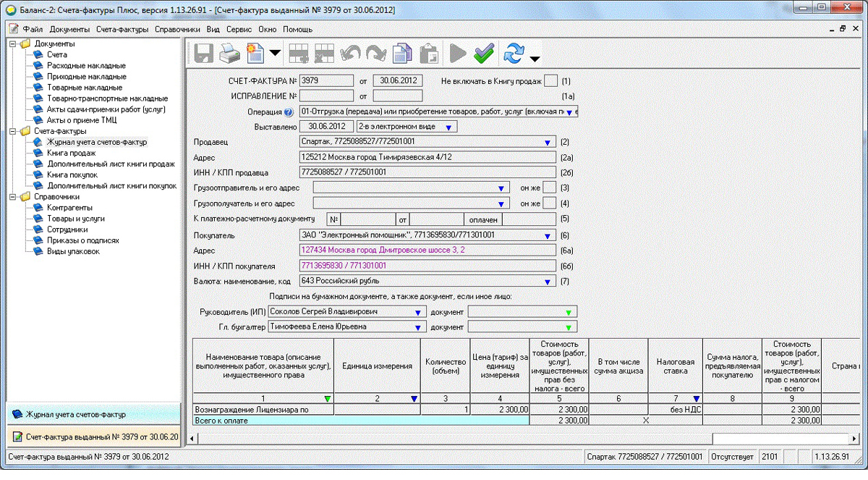This screenshot has width=868, height=480.
Task: Click the delete table row icon
Action: [x=324, y=54]
